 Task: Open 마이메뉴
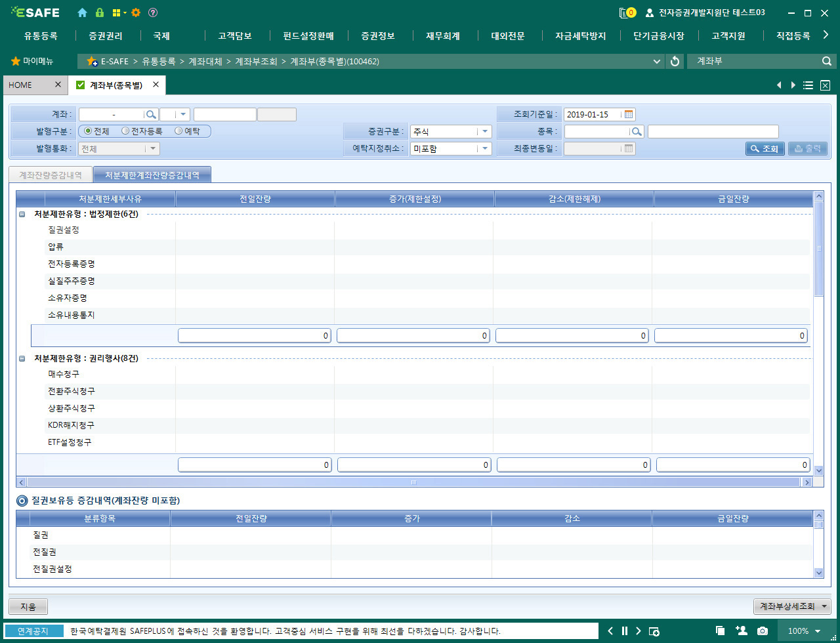38,61
